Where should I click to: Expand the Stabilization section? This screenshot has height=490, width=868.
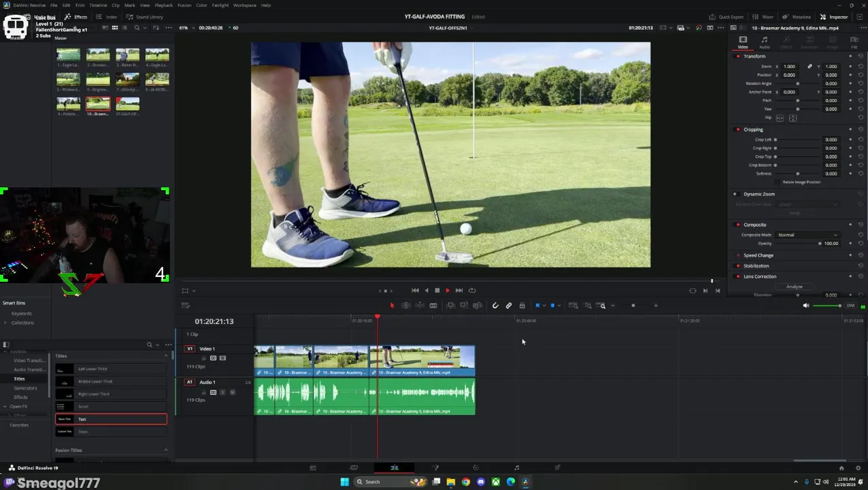pyautogui.click(x=756, y=266)
